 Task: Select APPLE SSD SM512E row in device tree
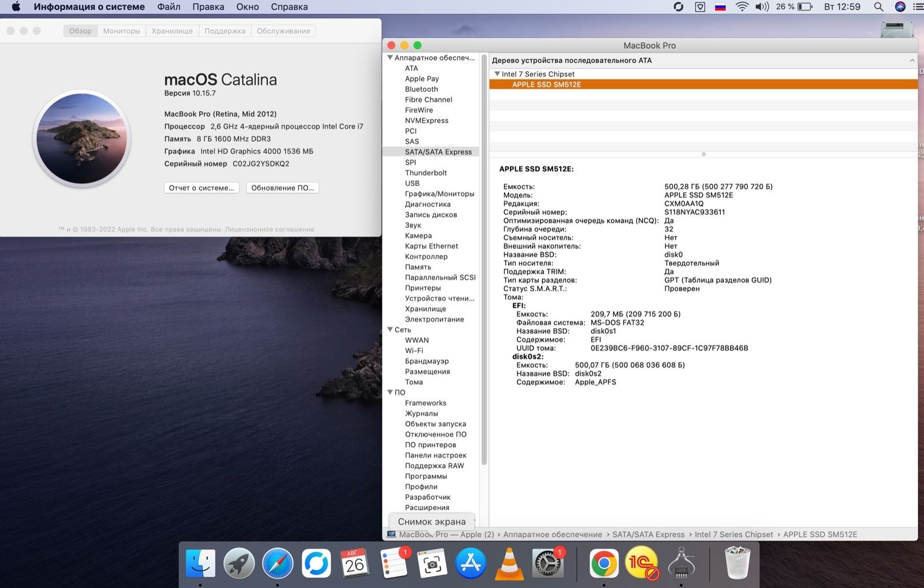pos(703,84)
